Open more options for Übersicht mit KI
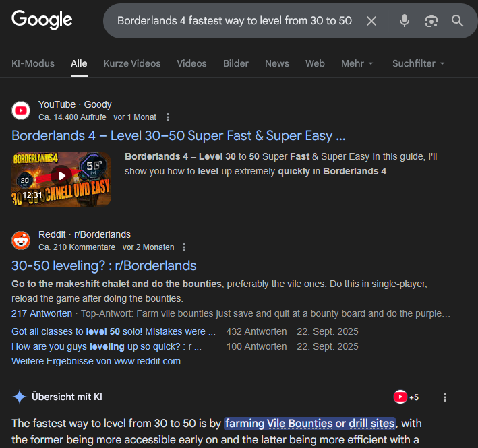Image resolution: width=478 pixels, height=448 pixels. point(445,397)
